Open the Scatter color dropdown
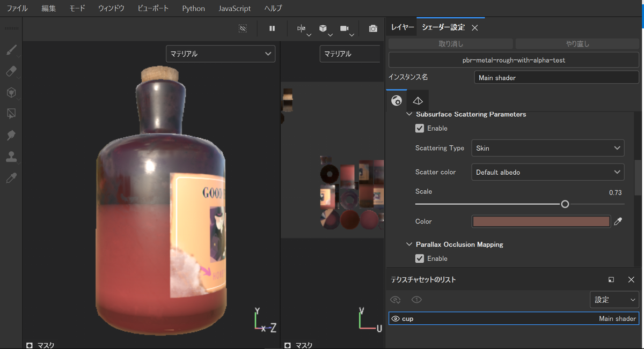 click(548, 172)
